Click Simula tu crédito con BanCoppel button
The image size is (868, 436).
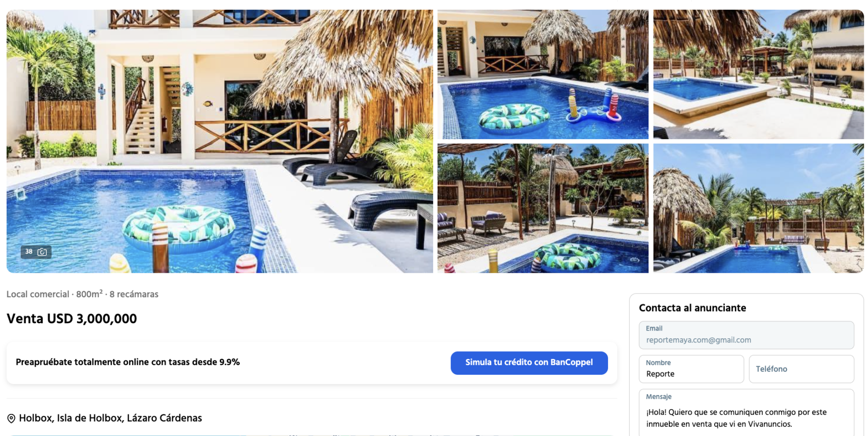point(529,363)
